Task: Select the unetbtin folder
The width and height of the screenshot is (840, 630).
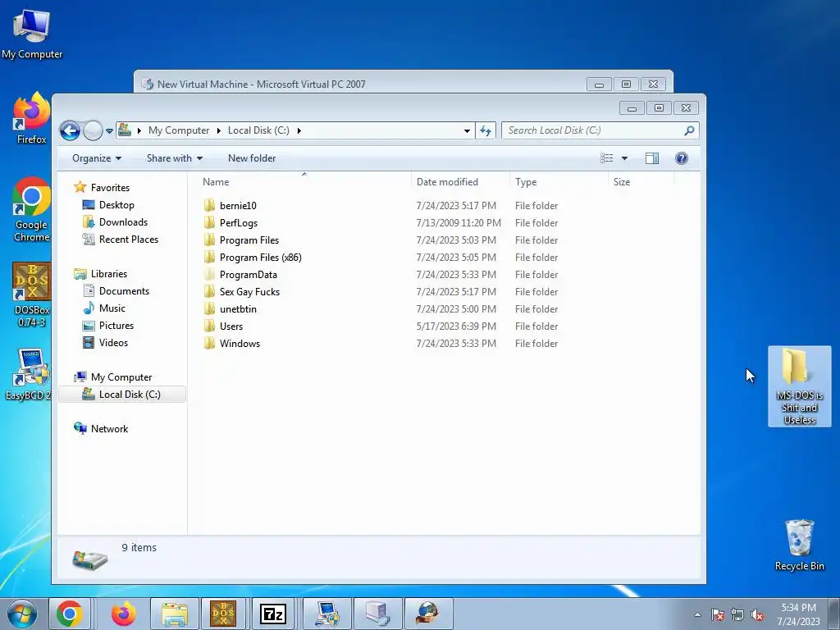Action: [x=238, y=309]
